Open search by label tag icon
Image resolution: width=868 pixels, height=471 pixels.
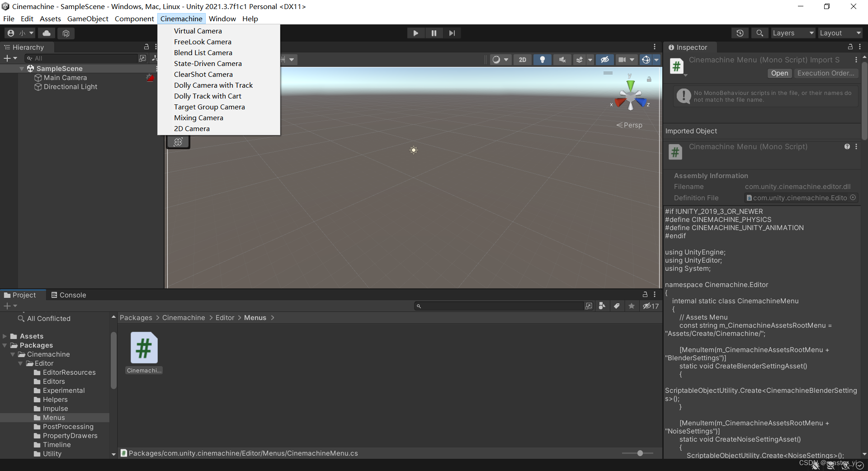point(617,306)
